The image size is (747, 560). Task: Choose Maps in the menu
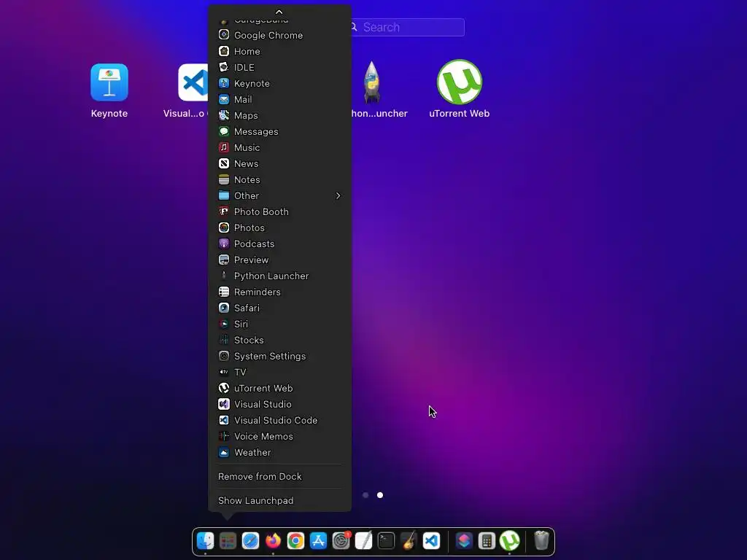pos(279,116)
